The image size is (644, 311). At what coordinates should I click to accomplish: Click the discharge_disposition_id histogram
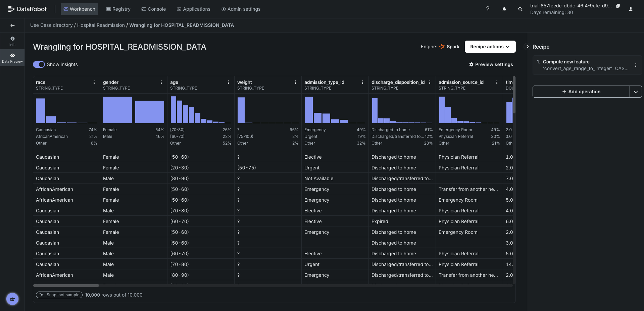click(x=402, y=110)
